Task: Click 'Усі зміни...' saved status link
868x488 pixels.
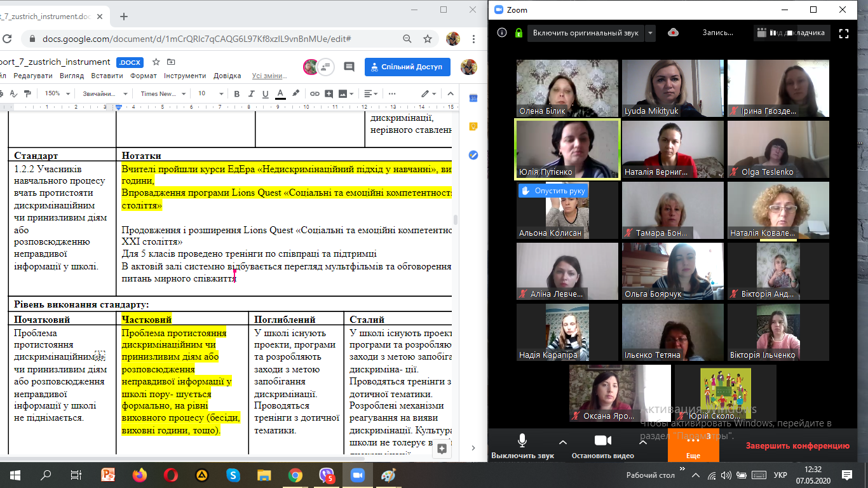Action: coord(269,76)
